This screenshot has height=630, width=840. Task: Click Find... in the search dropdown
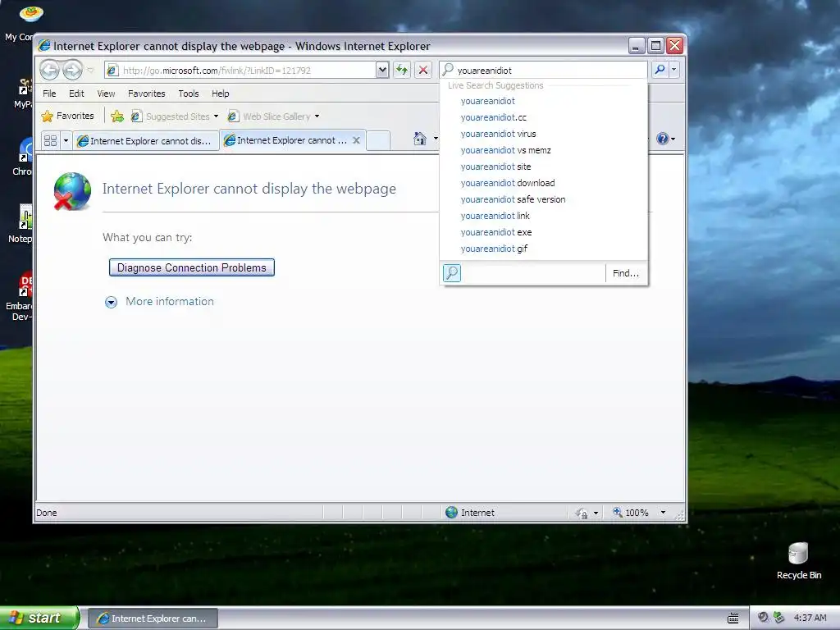tap(626, 273)
